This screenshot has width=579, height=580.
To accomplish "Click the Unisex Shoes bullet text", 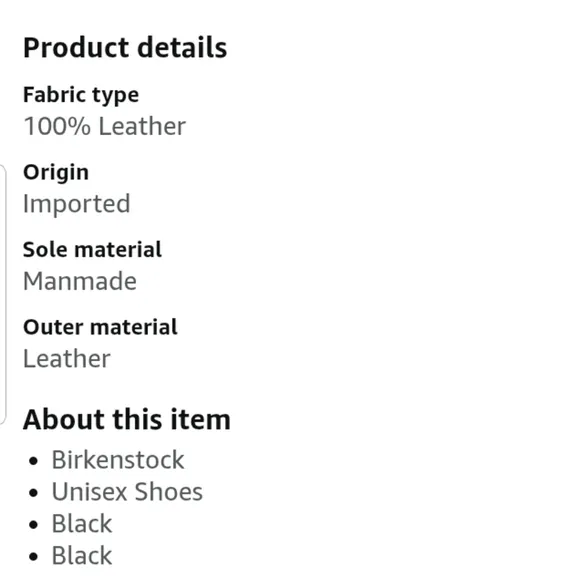I will point(127,492).
